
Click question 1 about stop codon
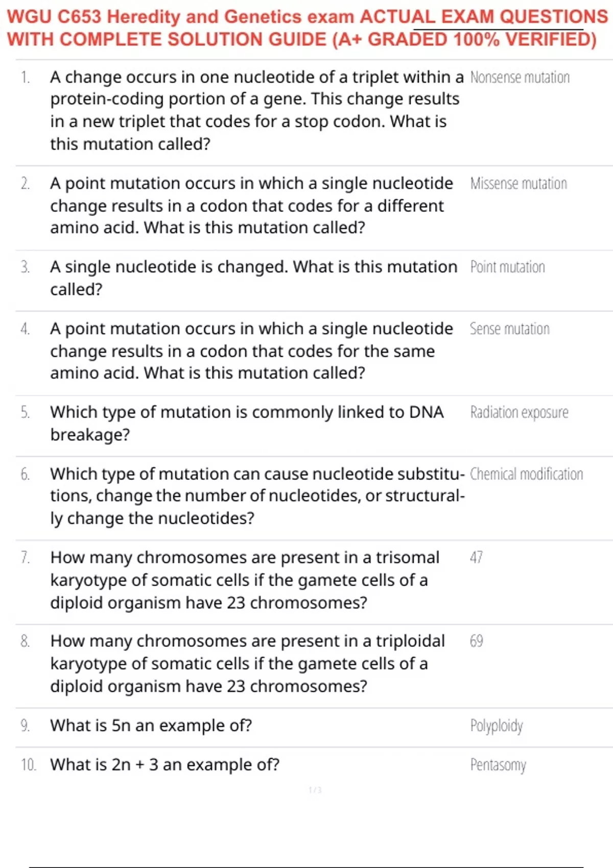click(x=256, y=110)
